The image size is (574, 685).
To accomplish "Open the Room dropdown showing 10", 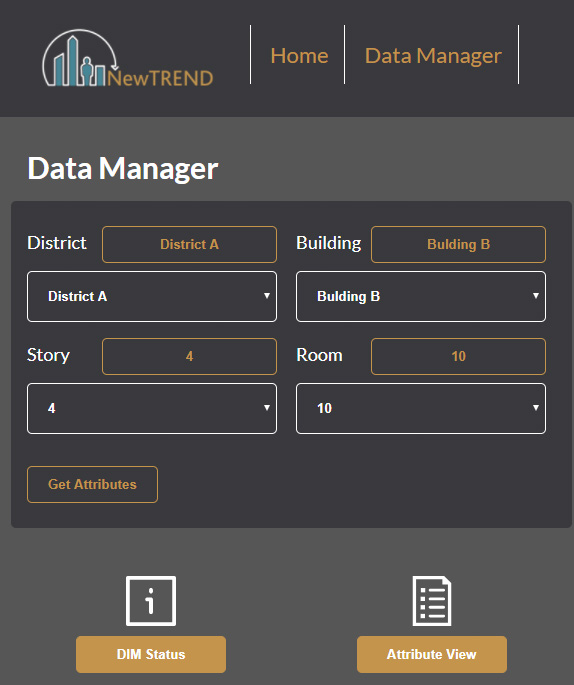I will point(421,408).
